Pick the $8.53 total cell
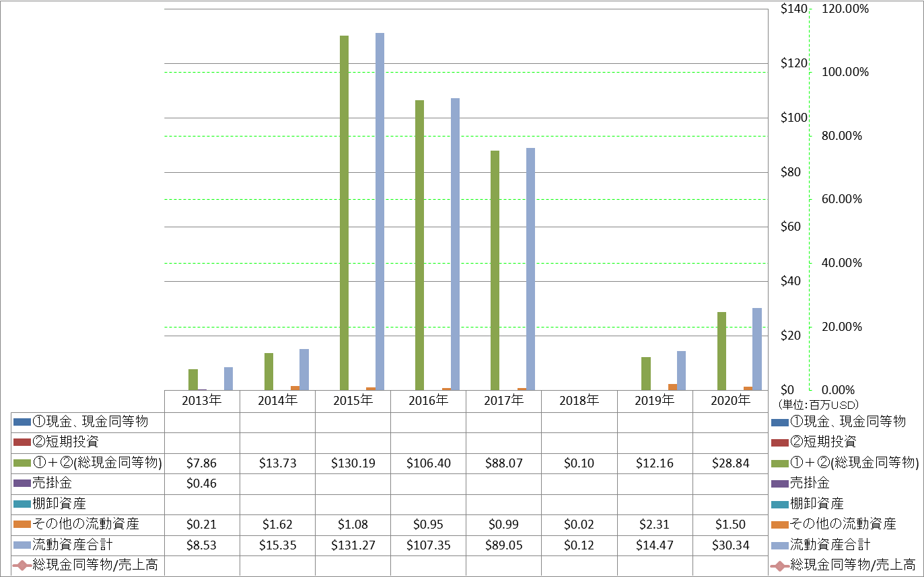Screen dimensions: 924x577 point(203,545)
